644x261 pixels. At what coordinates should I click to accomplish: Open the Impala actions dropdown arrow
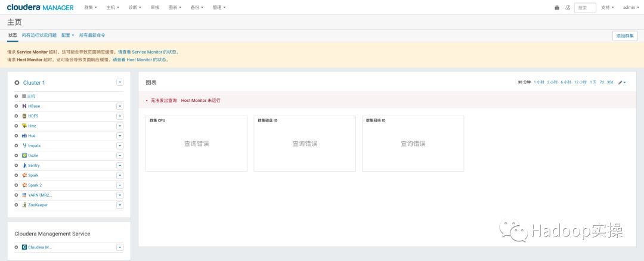(x=119, y=145)
